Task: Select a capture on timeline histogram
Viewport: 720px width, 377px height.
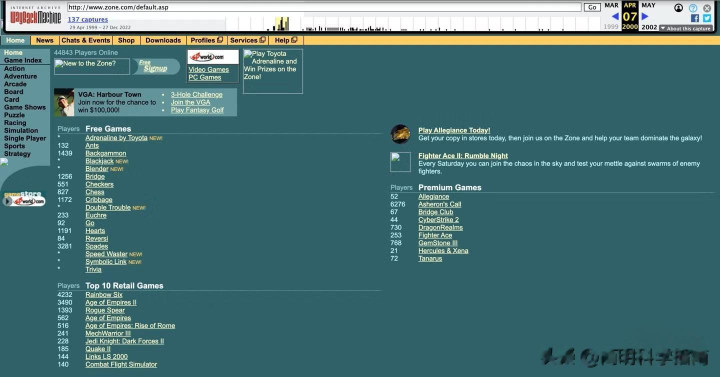Action: click(282, 24)
